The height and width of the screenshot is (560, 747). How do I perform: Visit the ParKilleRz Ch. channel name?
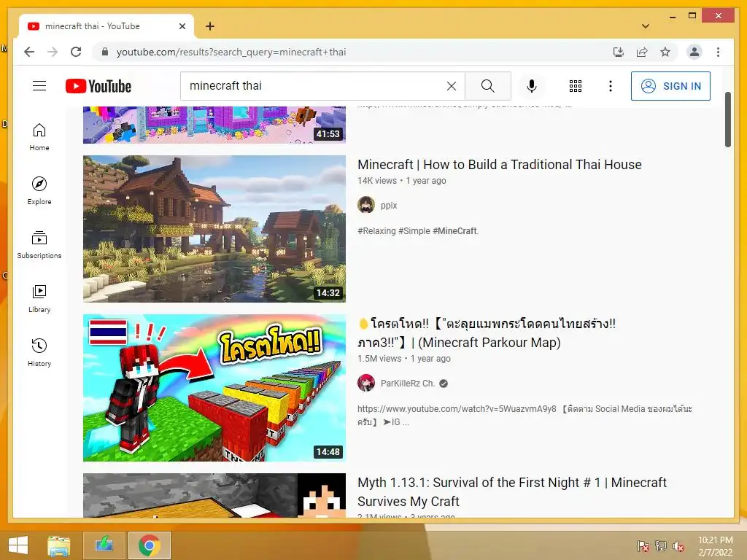(x=407, y=384)
